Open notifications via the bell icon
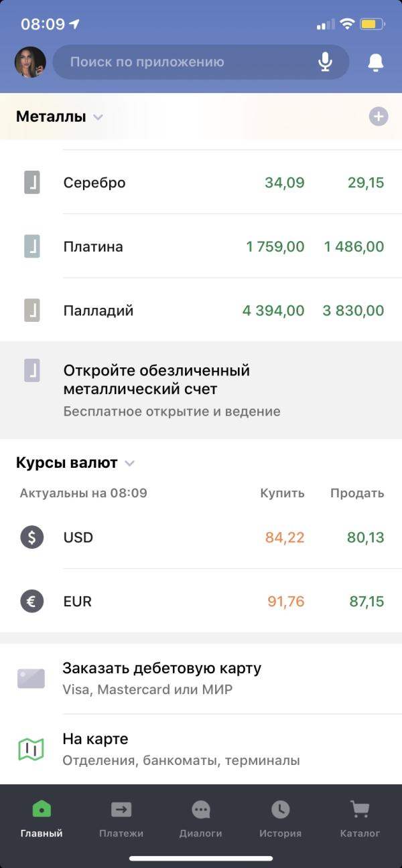The height and width of the screenshot is (868, 402). point(376,62)
